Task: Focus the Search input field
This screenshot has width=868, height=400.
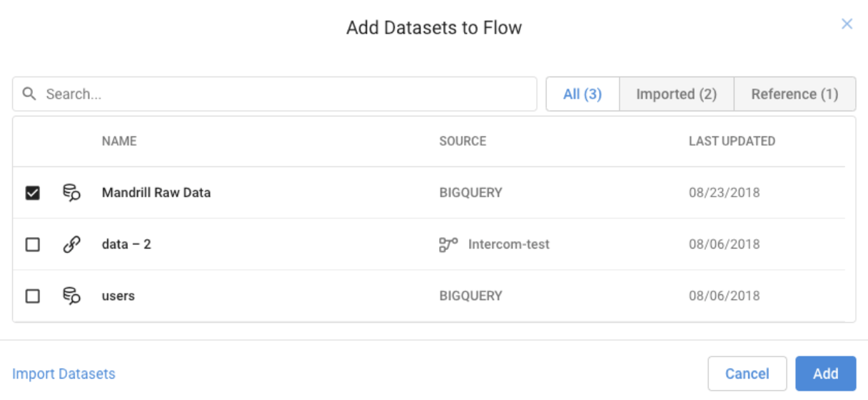Action: click(286, 94)
